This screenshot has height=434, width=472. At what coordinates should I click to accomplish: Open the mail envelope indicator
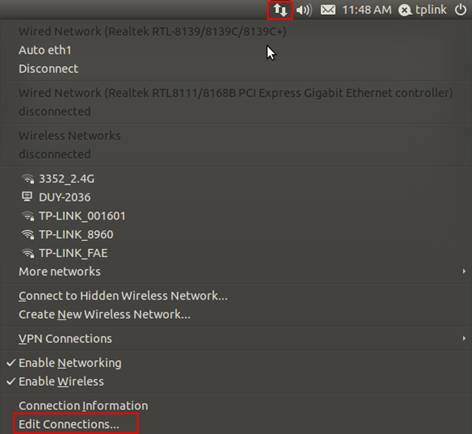(328, 10)
